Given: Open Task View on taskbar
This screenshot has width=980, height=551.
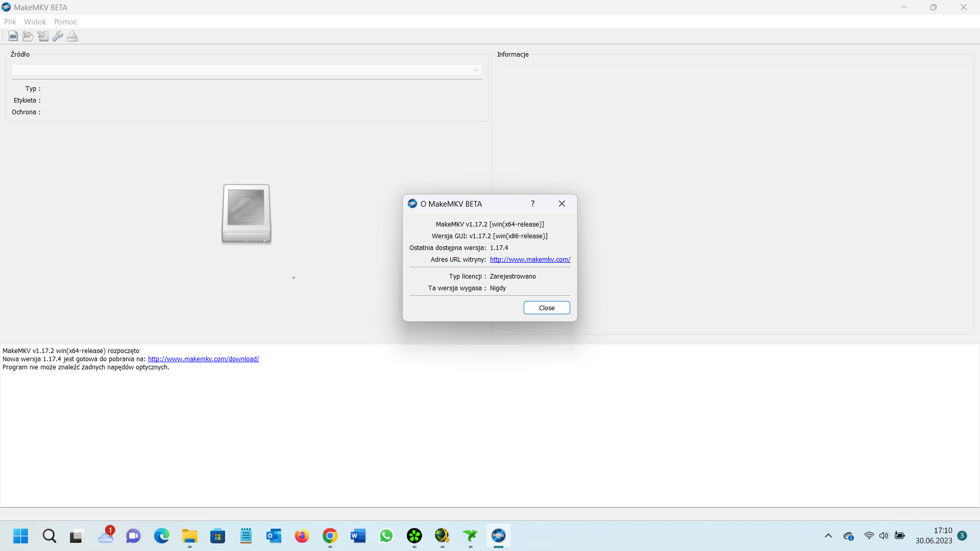Looking at the screenshot, I should [x=76, y=536].
